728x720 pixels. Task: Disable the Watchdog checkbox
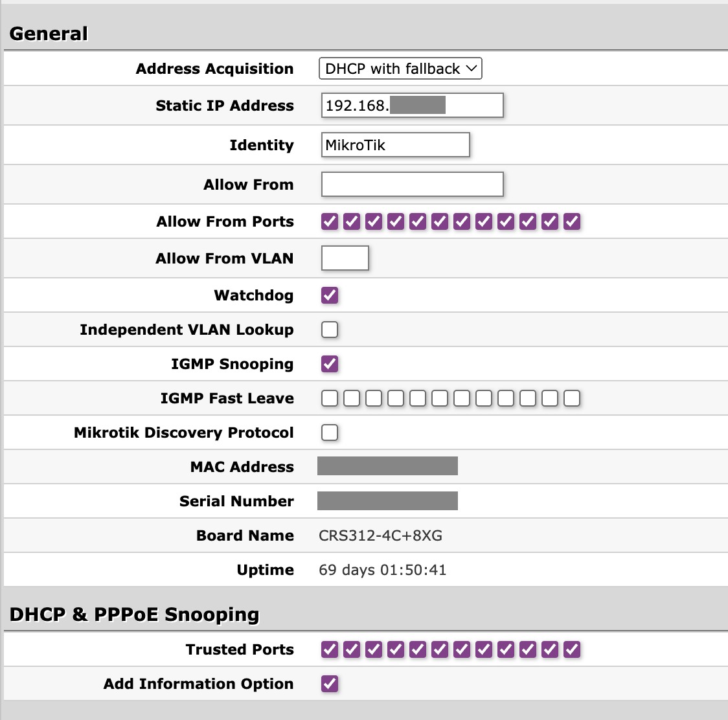point(330,295)
